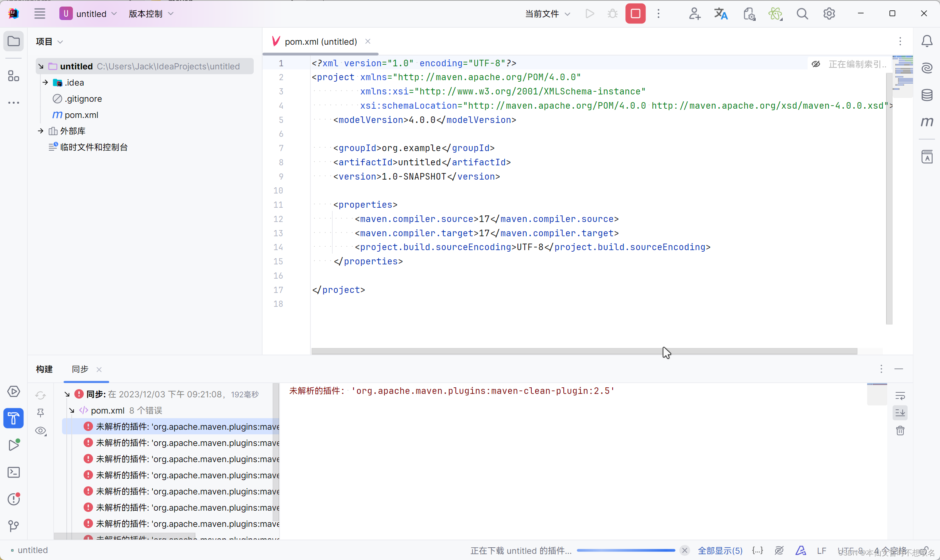
Task: Click the Run button in toolbar
Action: point(590,15)
